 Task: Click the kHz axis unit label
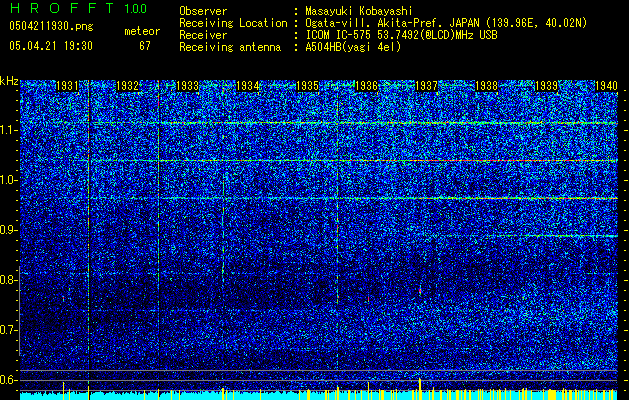point(9,81)
